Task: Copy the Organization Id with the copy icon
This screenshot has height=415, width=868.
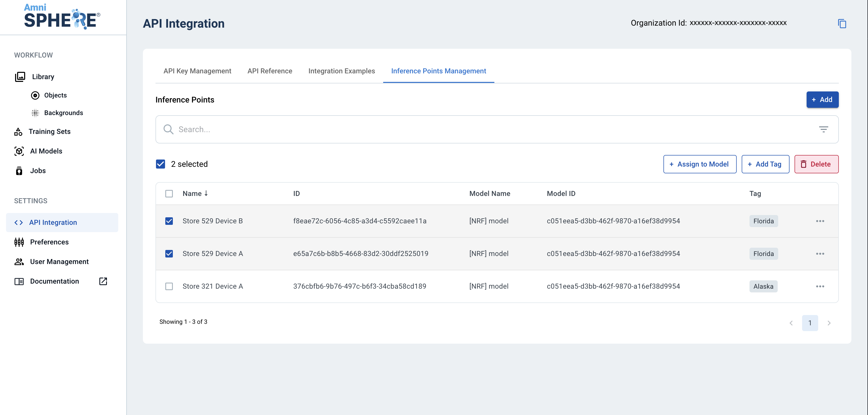Action: 842,24
